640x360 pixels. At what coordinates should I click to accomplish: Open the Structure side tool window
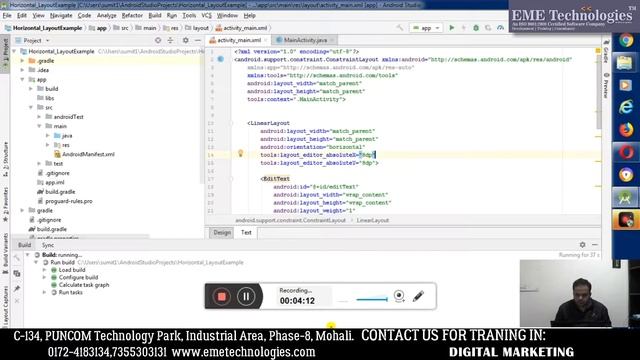point(5,159)
